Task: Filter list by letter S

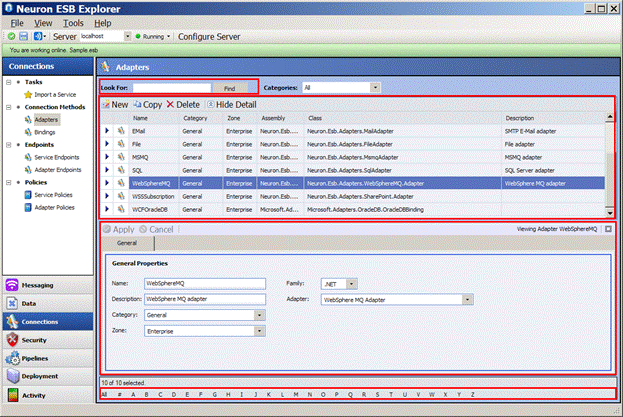Action: (x=377, y=394)
